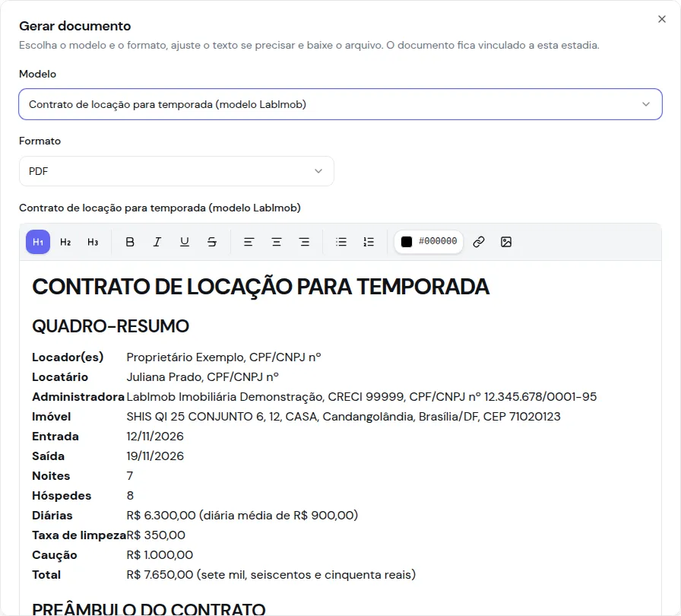Screen dimensions: 681x616
Task: Insert a bulleted list
Action: 341,242
